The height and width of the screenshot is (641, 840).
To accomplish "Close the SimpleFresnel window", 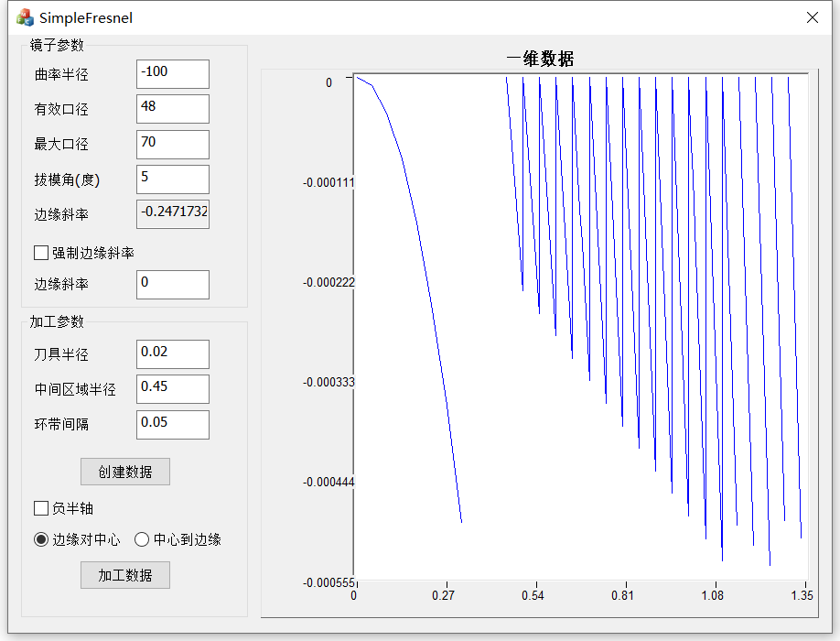I will (813, 17).
